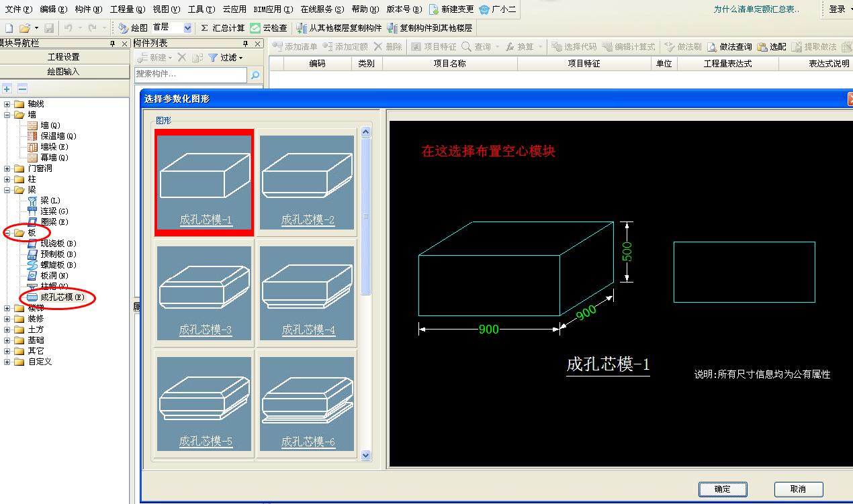
Task: Select 成孔芯模(E) item
Action: pyautogui.click(x=56, y=297)
